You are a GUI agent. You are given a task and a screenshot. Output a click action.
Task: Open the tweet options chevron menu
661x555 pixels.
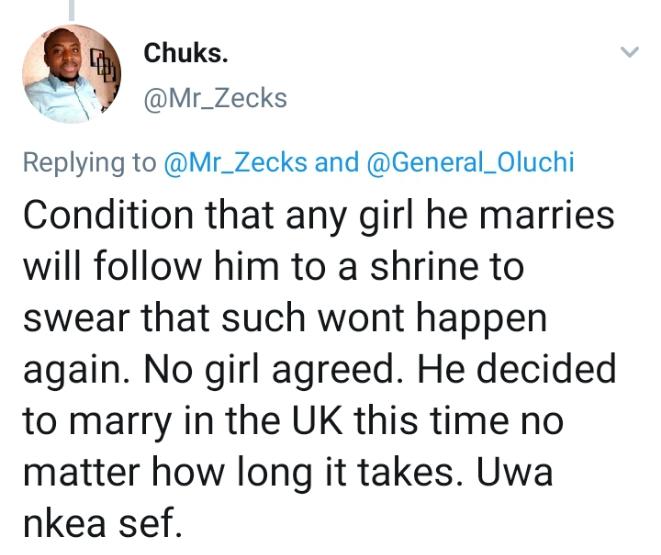pos(629,51)
